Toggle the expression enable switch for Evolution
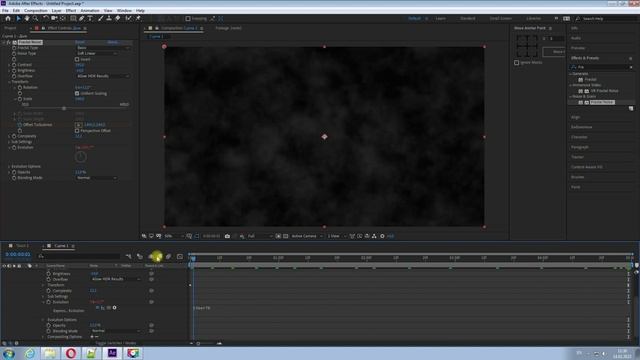The width and height of the screenshot is (640, 360). [x=98, y=308]
